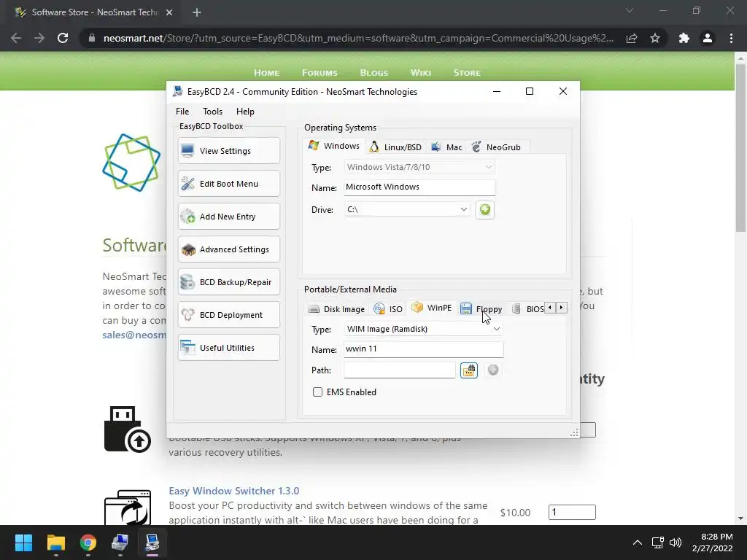747x560 pixels.
Task: Open the Edit Boot Menu section
Action: 228,184
